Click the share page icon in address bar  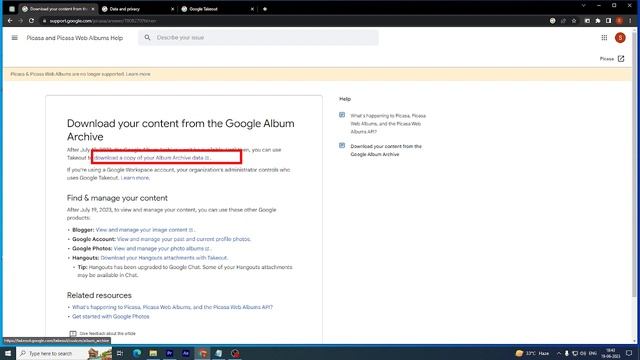[x=563, y=21]
